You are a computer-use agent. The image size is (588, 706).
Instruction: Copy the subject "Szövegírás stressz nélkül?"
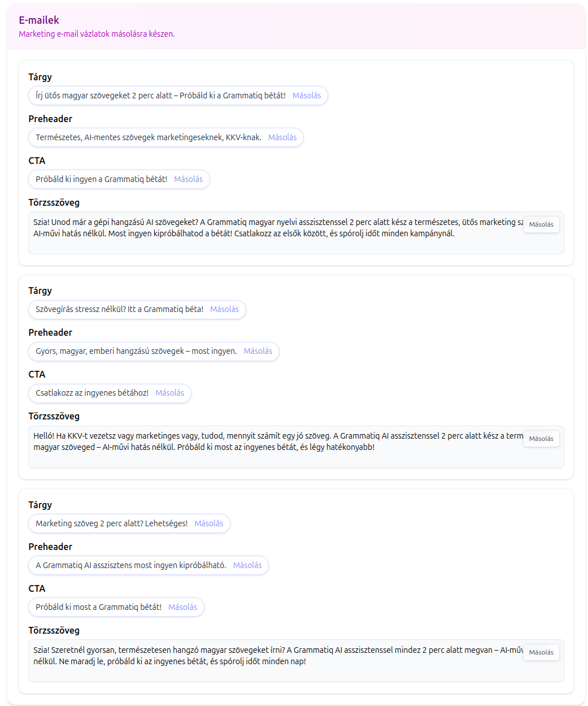[x=224, y=309]
